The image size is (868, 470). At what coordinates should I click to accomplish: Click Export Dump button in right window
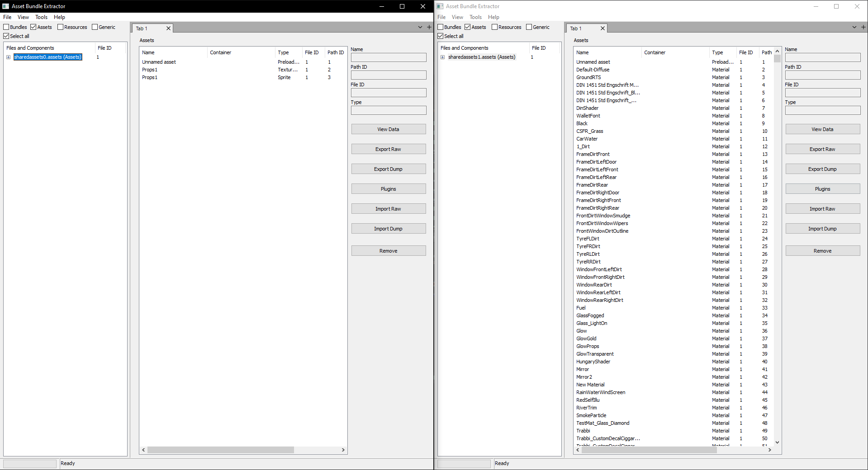click(x=823, y=169)
